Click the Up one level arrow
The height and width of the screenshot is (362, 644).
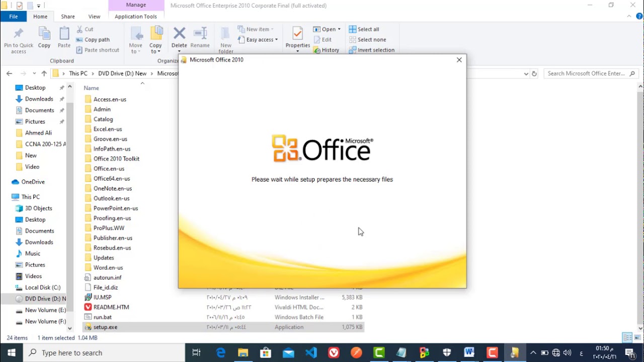[x=44, y=73]
